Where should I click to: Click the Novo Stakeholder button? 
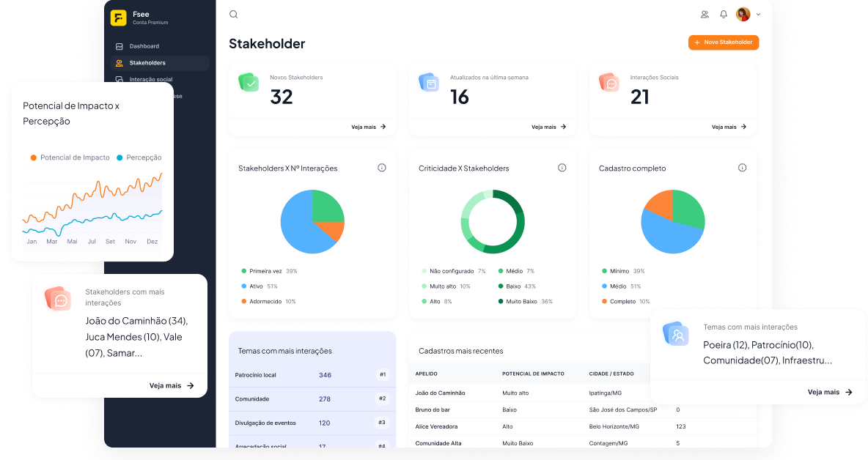[x=723, y=42]
